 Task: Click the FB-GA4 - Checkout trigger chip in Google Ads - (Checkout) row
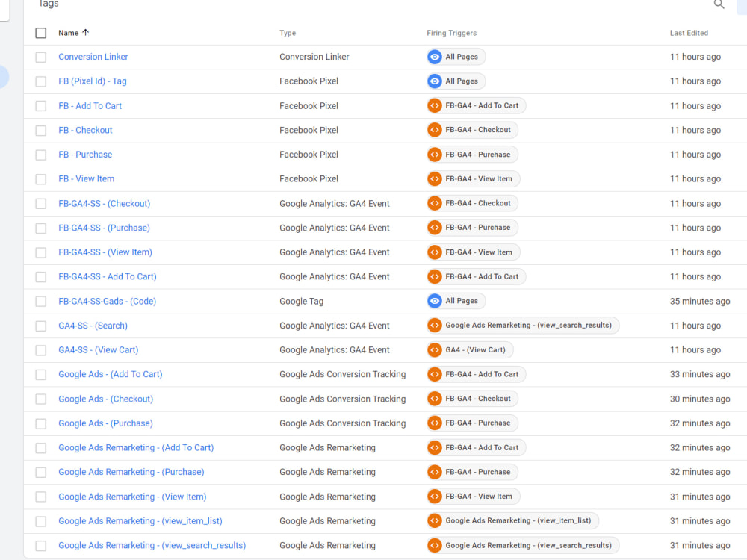472,399
